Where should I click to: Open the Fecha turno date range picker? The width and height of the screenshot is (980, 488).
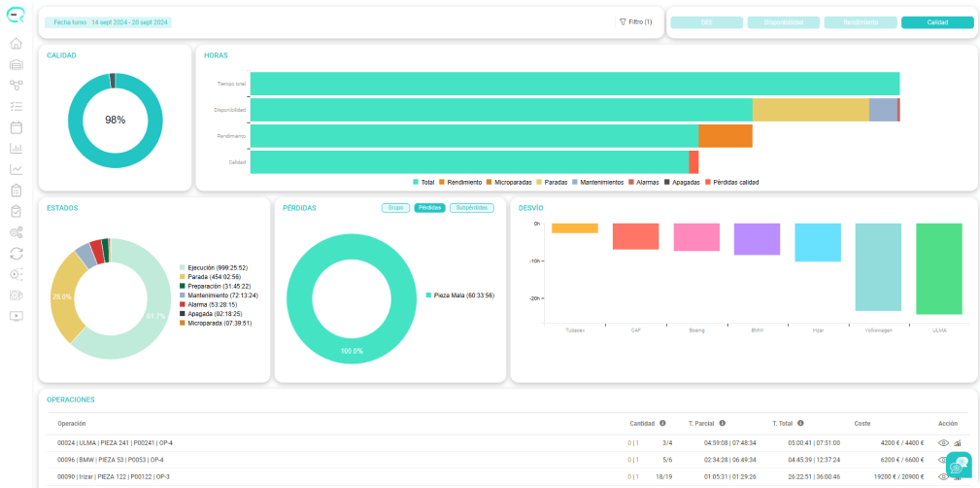(x=108, y=22)
